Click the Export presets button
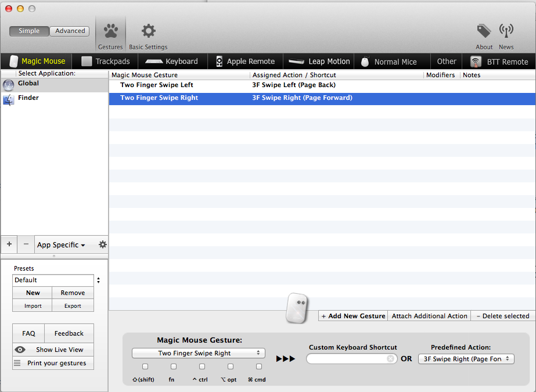 [x=73, y=305]
